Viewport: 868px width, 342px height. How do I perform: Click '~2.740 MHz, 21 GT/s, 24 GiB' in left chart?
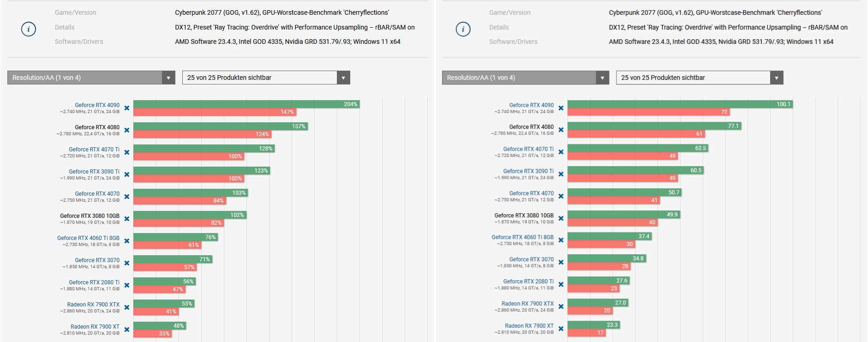[x=90, y=112]
